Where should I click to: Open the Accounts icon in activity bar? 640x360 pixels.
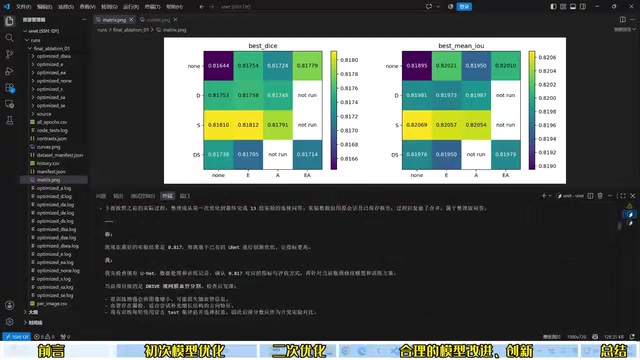click(9, 305)
